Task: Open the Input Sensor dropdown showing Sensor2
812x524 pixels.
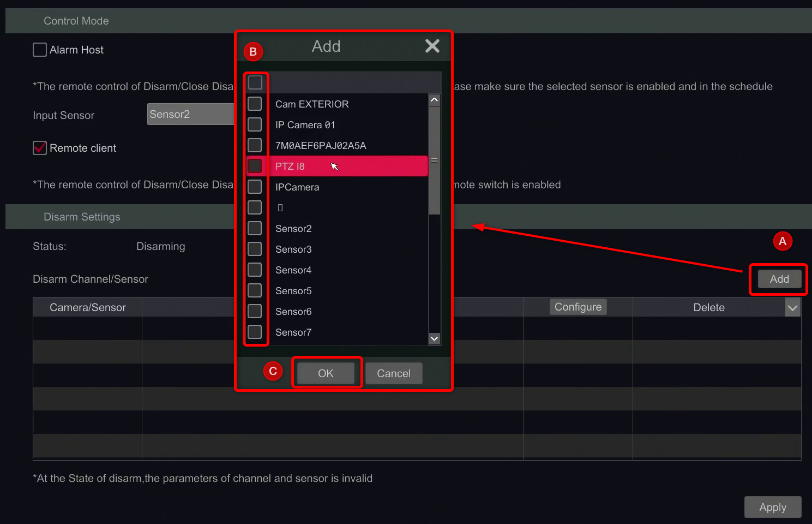Action: point(191,115)
